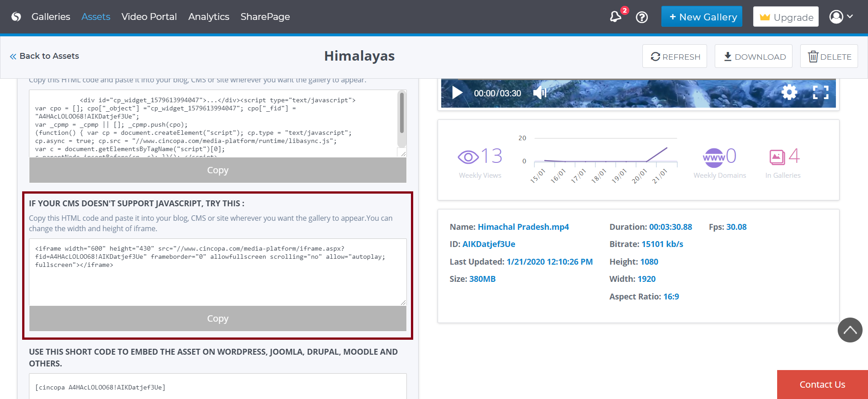Click the Cincopa logo icon
The width and height of the screenshot is (868, 399).
pyautogui.click(x=16, y=17)
